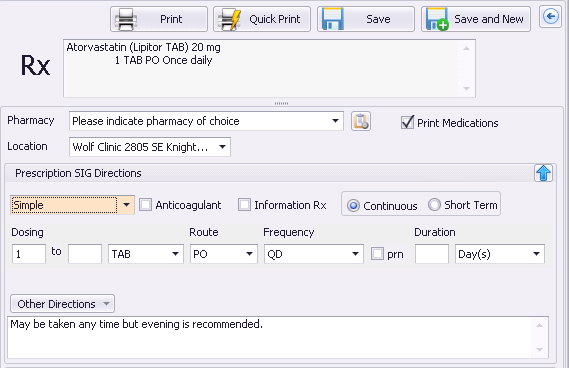This screenshot has width=569, height=368.
Task: Click the dosing amount field showing 1
Action: tap(29, 254)
